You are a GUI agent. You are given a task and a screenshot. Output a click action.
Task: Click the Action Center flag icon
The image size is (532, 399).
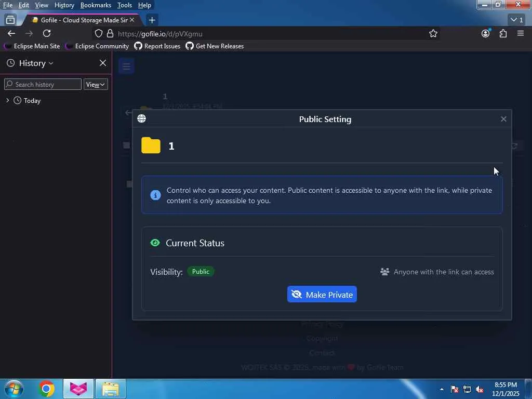[454, 389]
